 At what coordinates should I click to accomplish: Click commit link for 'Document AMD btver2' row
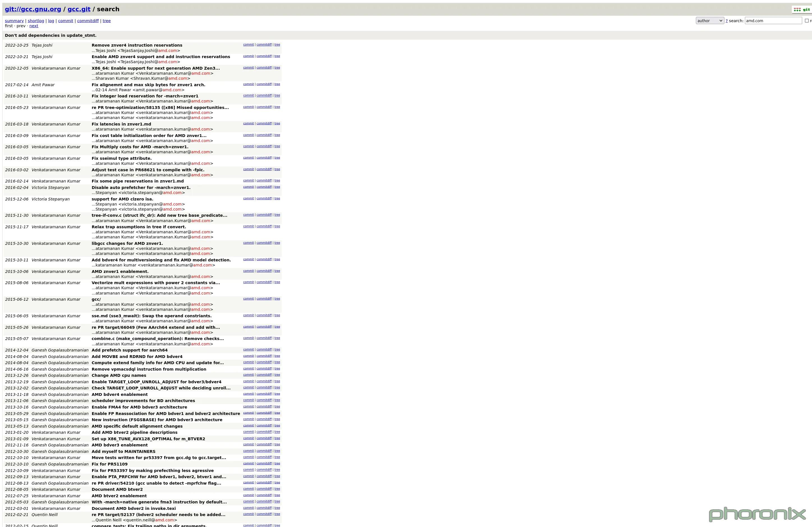(x=248, y=489)
